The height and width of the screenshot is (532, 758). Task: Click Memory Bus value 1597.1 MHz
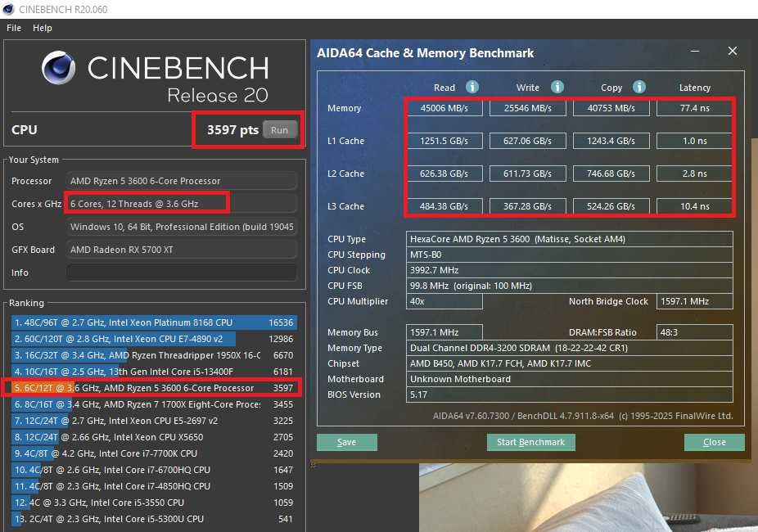[x=444, y=332]
